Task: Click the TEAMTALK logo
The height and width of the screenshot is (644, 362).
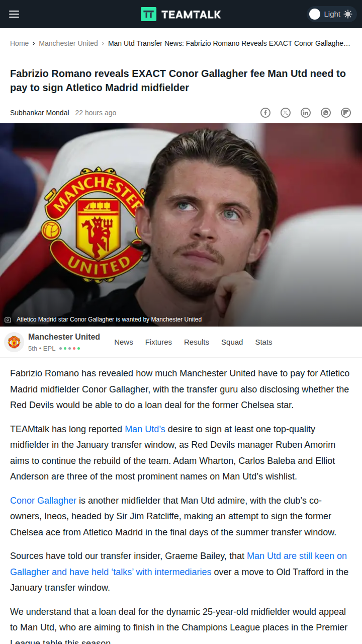Action: [x=181, y=14]
